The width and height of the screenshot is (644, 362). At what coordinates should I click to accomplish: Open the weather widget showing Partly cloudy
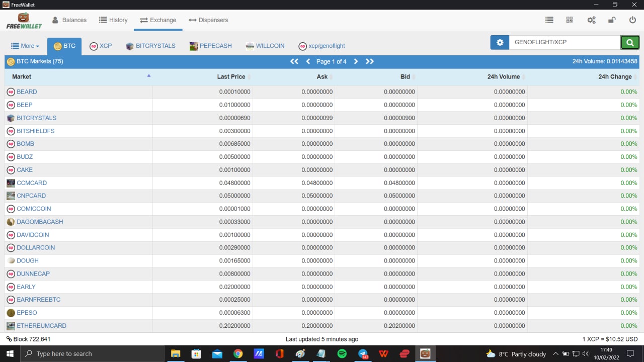pyautogui.click(x=516, y=354)
